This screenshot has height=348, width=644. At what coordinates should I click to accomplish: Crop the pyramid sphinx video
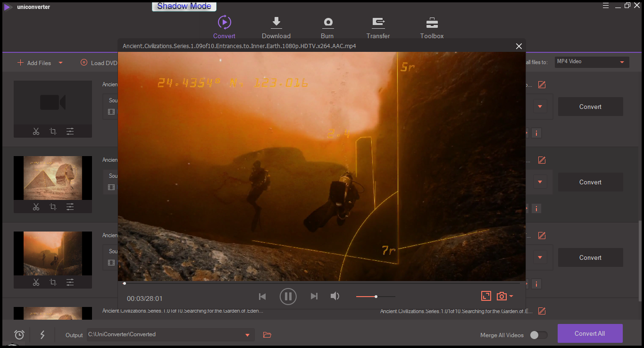tap(53, 207)
